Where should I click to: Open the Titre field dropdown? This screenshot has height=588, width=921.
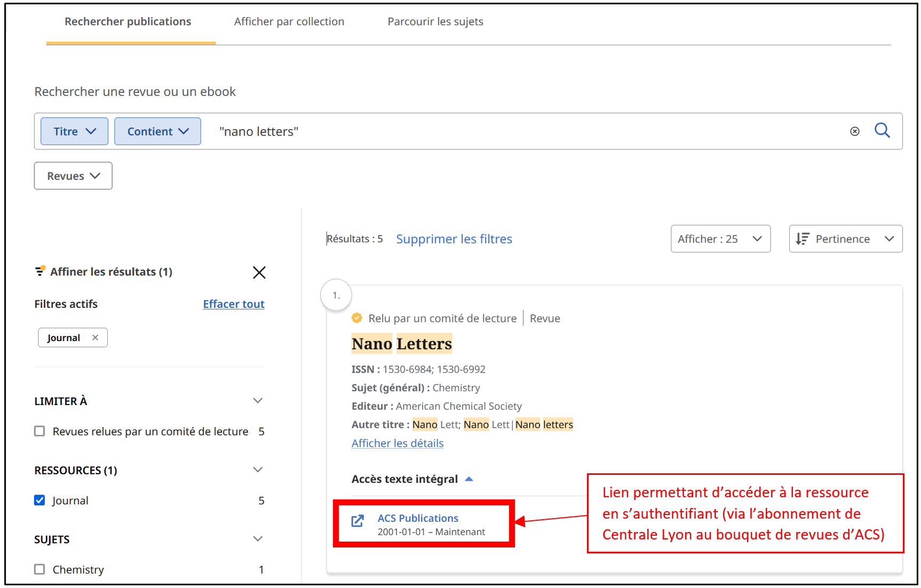click(x=74, y=131)
